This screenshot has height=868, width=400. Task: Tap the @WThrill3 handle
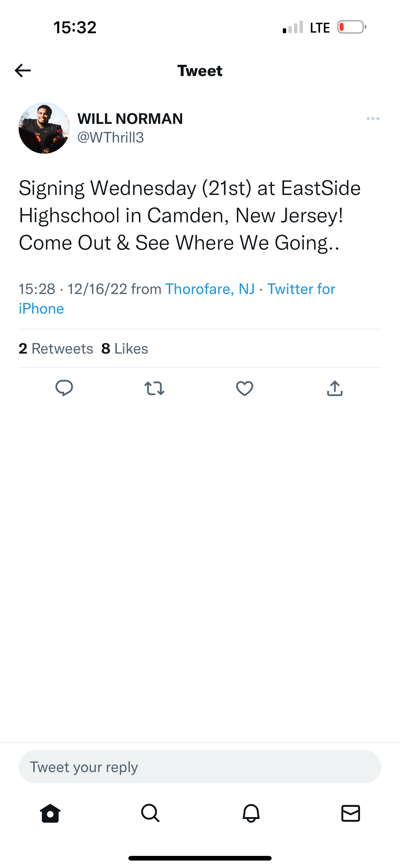click(110, 138)
